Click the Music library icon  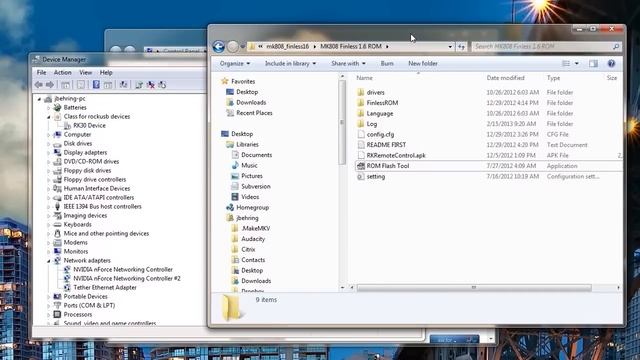[x=235, y=166]
